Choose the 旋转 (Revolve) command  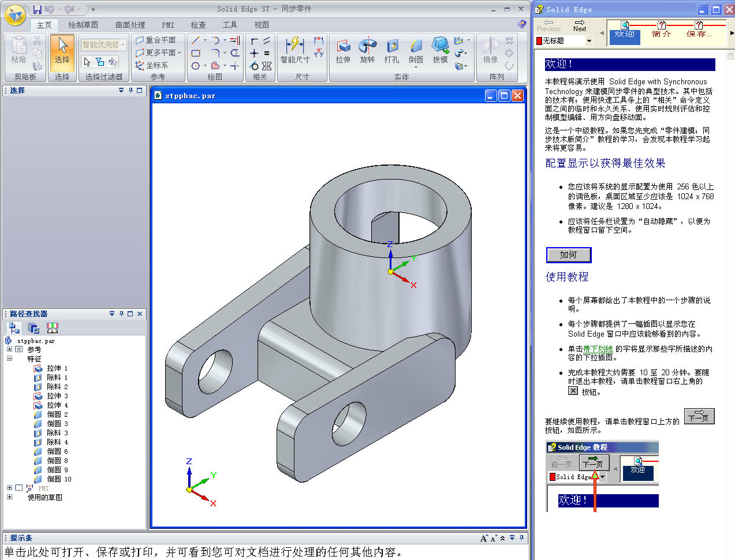tap(367, 50)
